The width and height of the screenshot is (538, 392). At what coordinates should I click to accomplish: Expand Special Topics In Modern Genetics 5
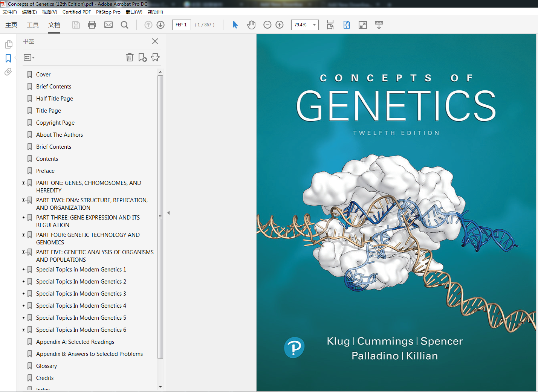pyautogui.click(x=24, y=318)
